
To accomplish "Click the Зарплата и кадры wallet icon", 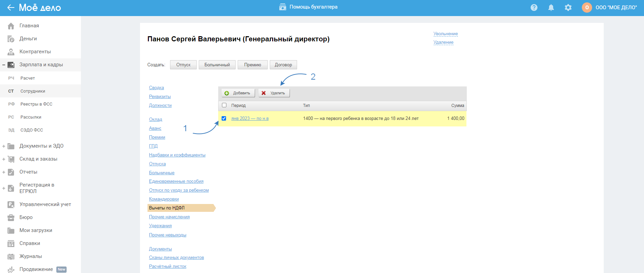I will [x=11, y=65].
